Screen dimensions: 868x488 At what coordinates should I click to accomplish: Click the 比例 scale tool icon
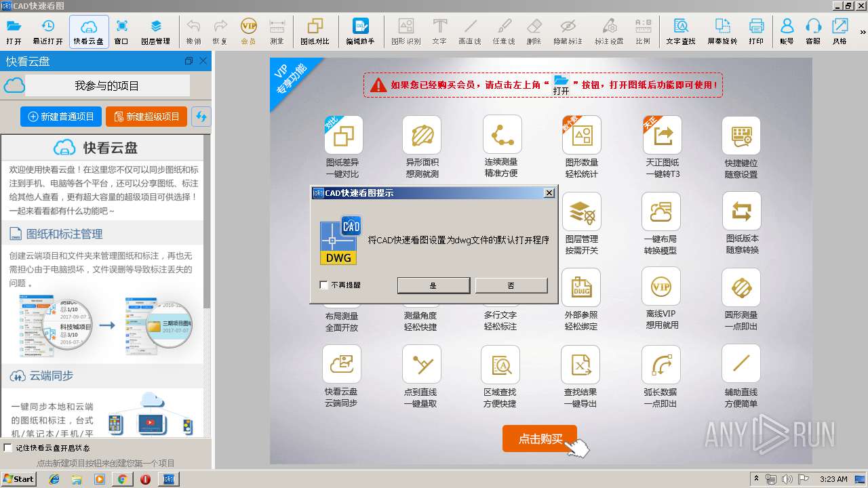[x=643, y=31]
